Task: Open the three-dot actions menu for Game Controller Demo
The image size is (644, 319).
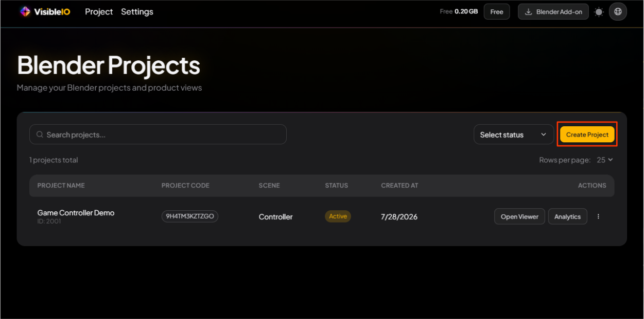Action: point(598,217)
